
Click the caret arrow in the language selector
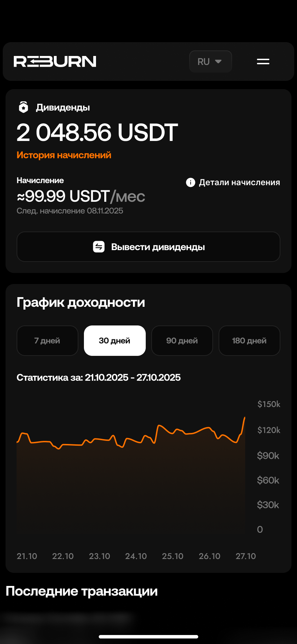(x=218, y=61)
